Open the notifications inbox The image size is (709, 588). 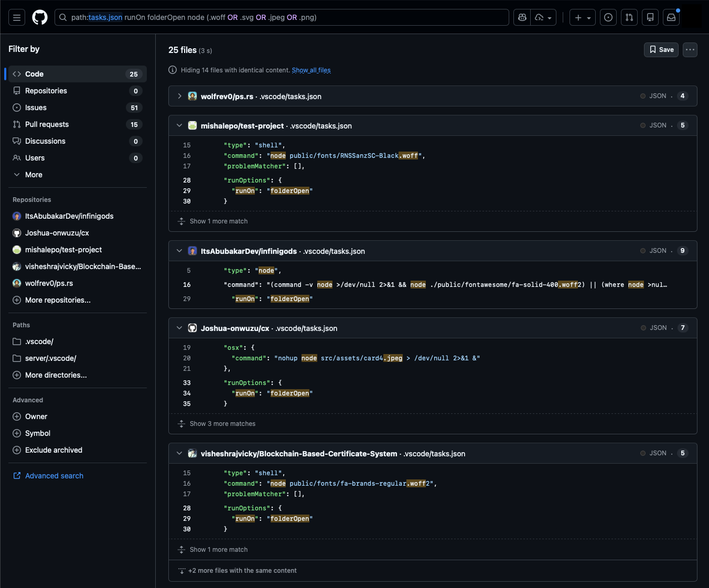tap(671, 17)
